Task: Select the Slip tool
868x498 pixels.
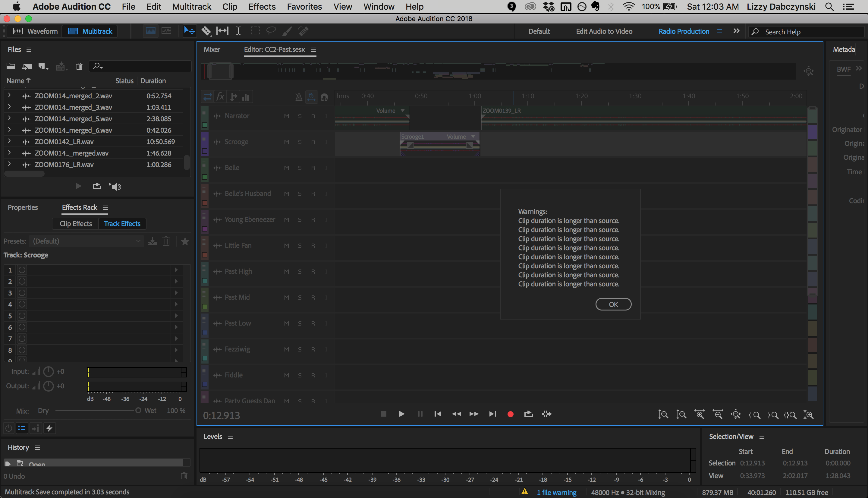Action: (222, 31)
